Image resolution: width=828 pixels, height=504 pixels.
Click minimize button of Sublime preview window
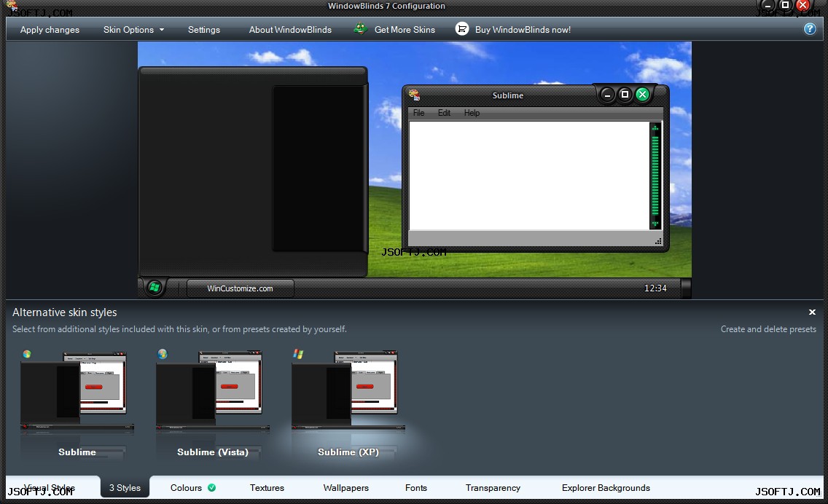[x=607, y=95]
